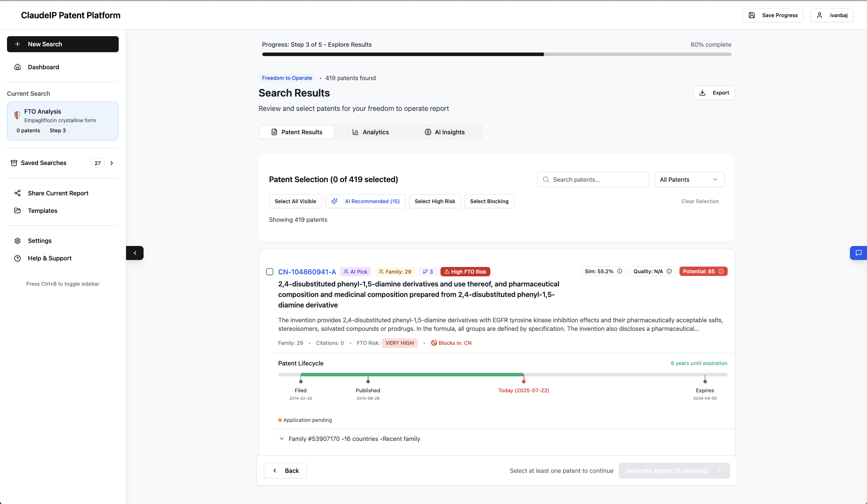Click the sparkle icon on AI Recommended
The height and width of the screenshot is (504, 867).
pos(334,201)
